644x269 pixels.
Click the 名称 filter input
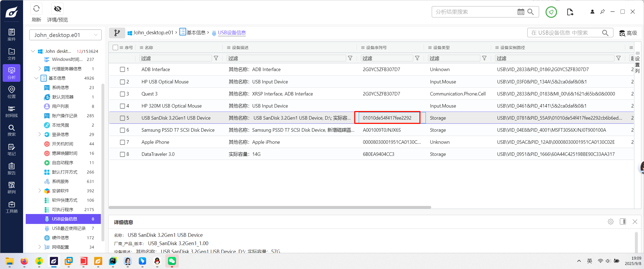176,58
